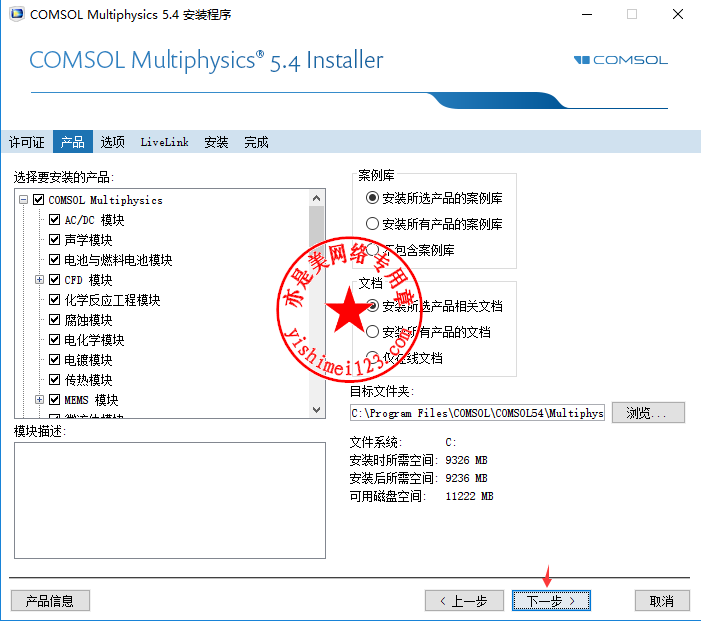701x621 pixels.
Task: Go to the 选项 tab
Action: point(112,142)
